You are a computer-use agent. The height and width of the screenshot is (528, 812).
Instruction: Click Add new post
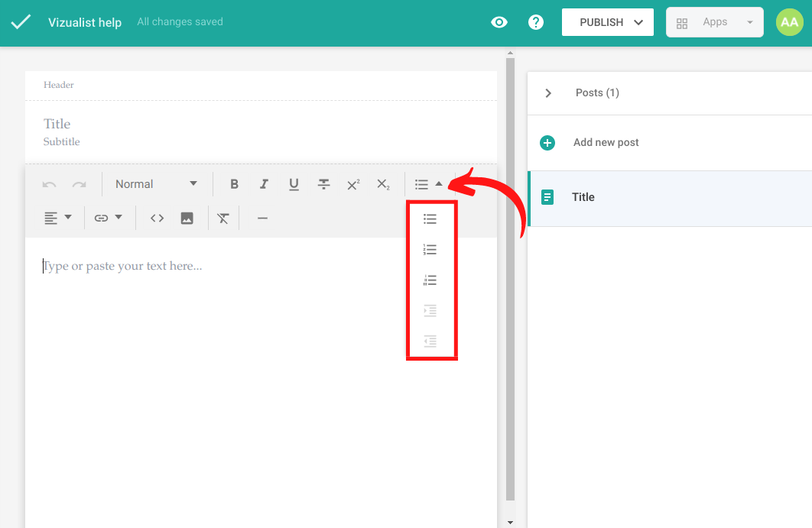[606, 143]
